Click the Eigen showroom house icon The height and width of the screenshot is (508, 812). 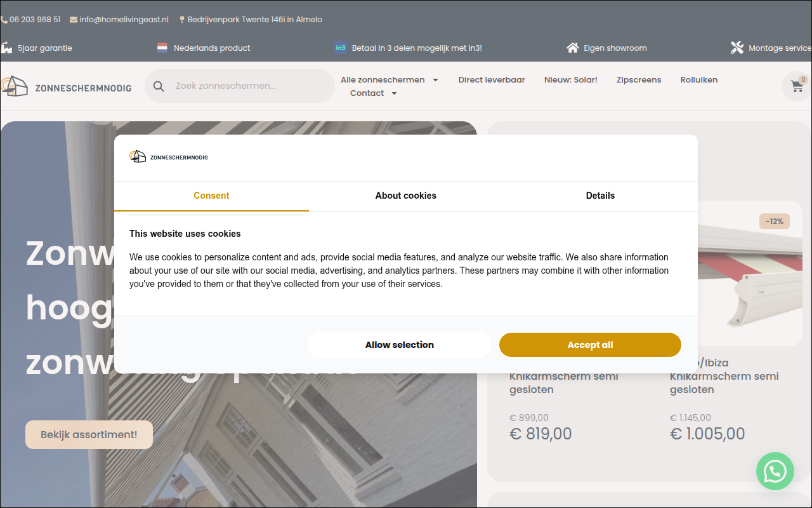(x=572, y=48)
